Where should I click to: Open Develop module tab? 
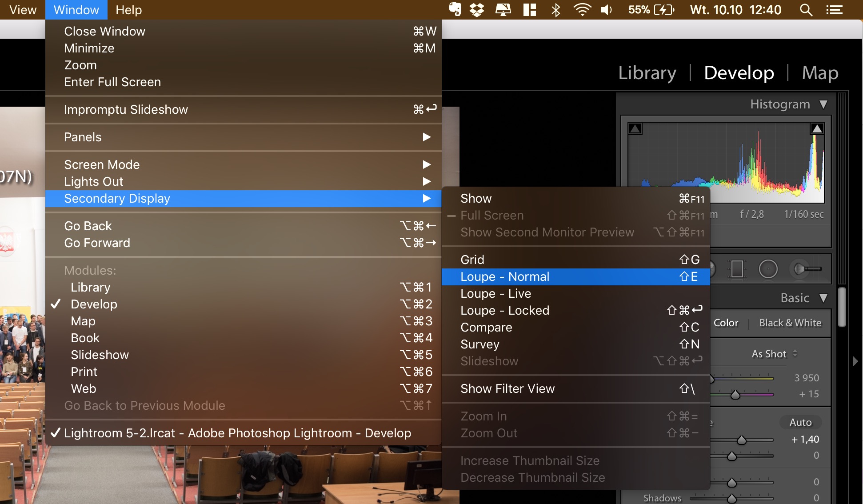click(739, 72)
